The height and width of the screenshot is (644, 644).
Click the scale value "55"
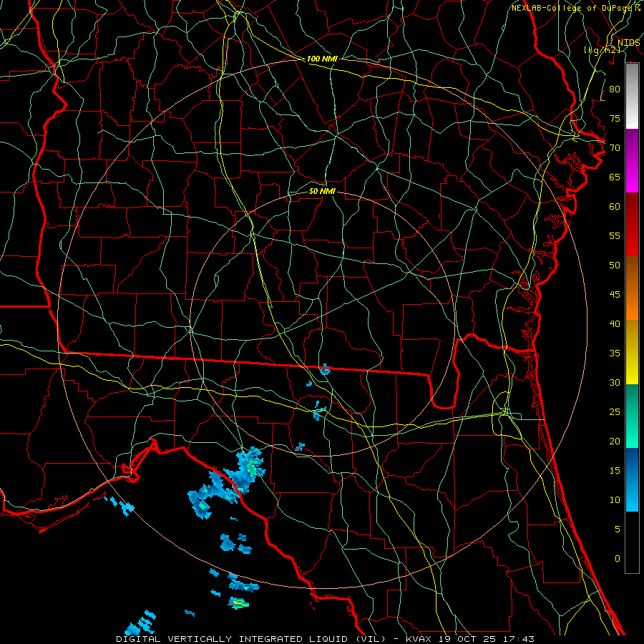(615, 236)
